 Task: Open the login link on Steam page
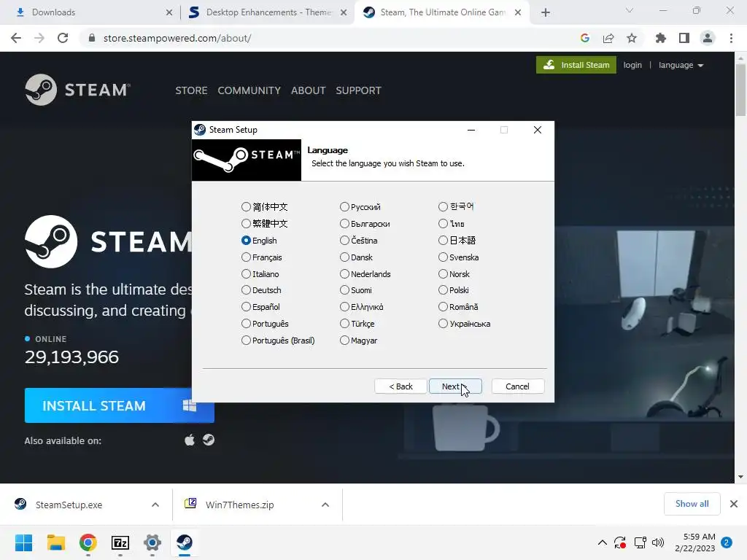click(632, 65)
